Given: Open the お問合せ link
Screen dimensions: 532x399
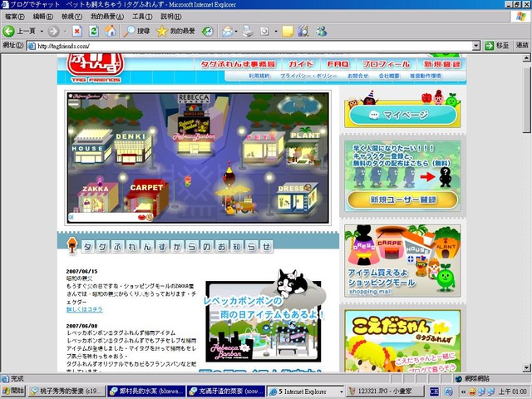Looking at the screenshot, I should click(357, 76).
